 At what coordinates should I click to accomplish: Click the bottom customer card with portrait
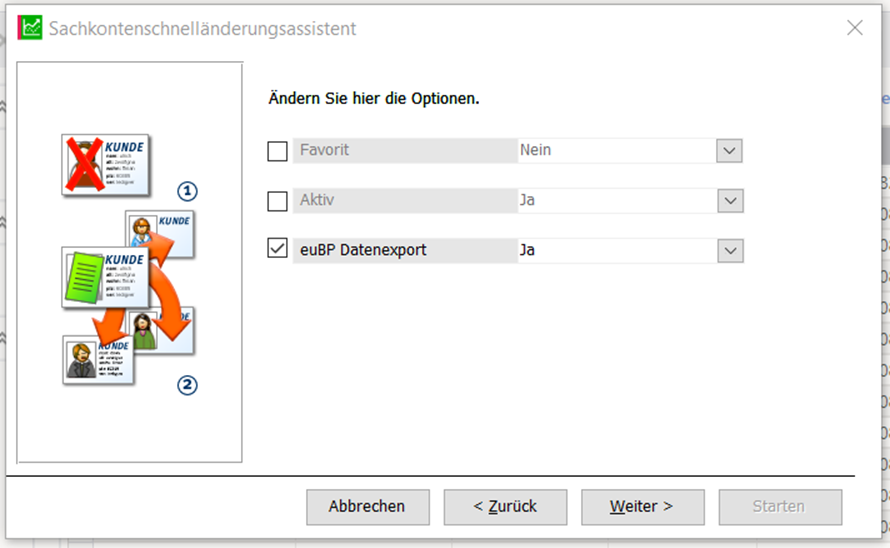(x=100, y=360)
